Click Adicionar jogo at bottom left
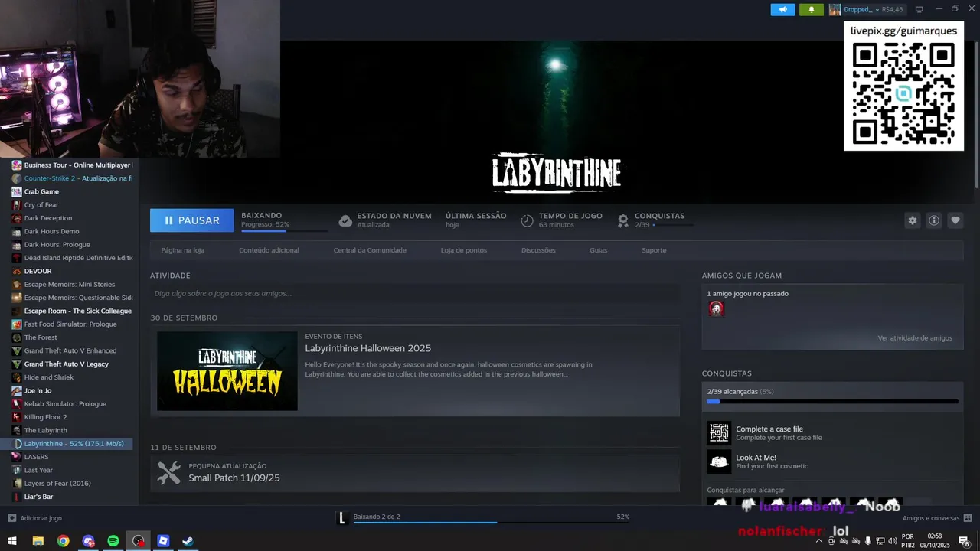Image resolution: width=980 pixels, height=551 pixels. click(x=35, y=518)
